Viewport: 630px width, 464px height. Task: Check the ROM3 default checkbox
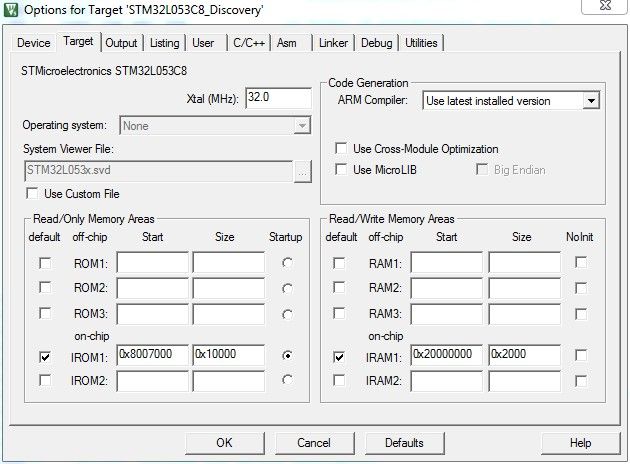[x=45, y=313]
